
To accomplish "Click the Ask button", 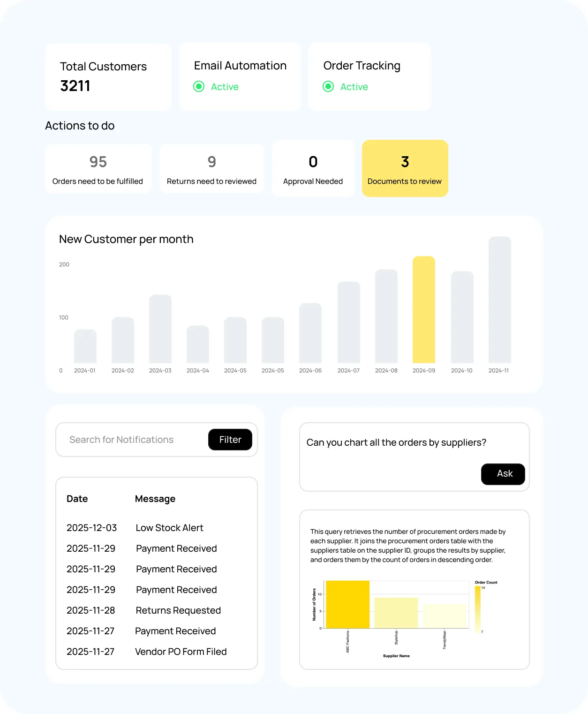I will click(x=503, y=474).
